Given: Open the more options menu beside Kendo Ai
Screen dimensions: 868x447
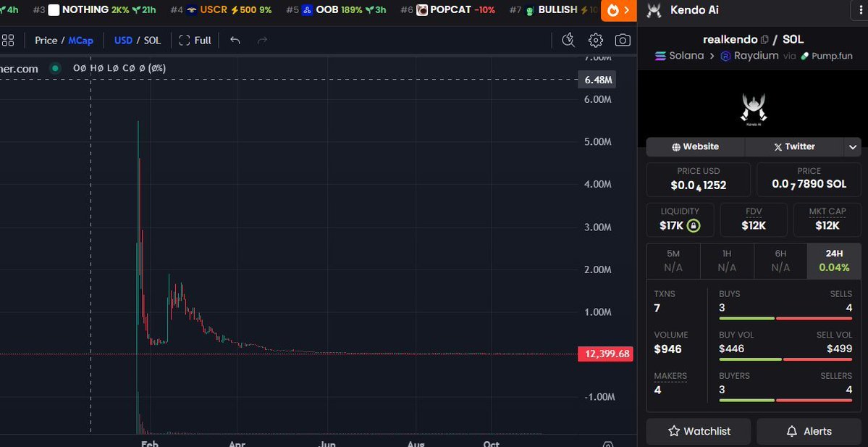Looking at the screenshot, I should pyautogui.click(x=861, y=11).
